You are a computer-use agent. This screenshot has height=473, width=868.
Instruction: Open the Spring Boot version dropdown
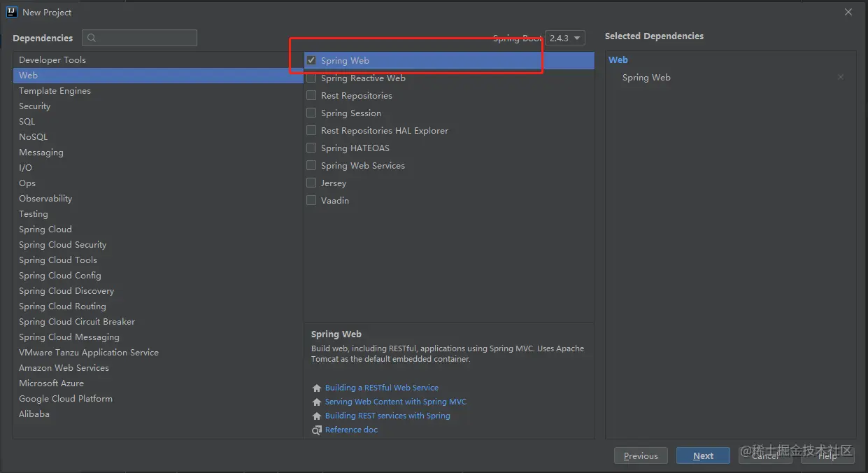[565, 38]
